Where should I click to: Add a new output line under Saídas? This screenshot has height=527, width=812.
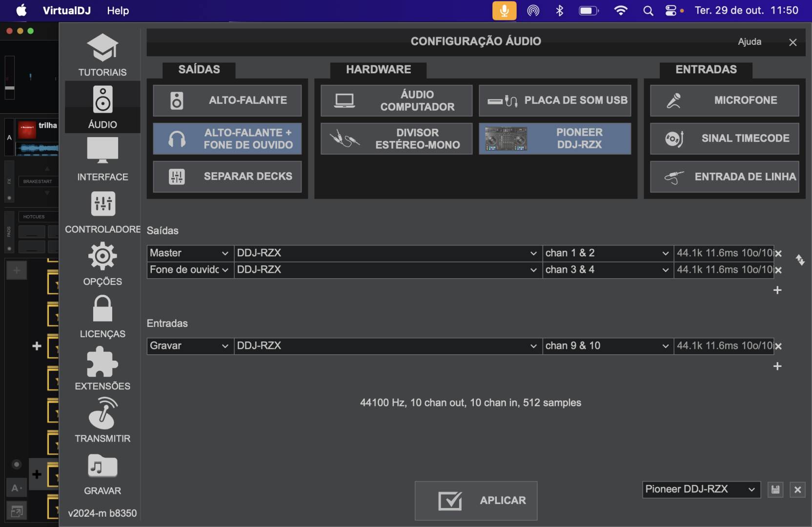click(778, 290)
